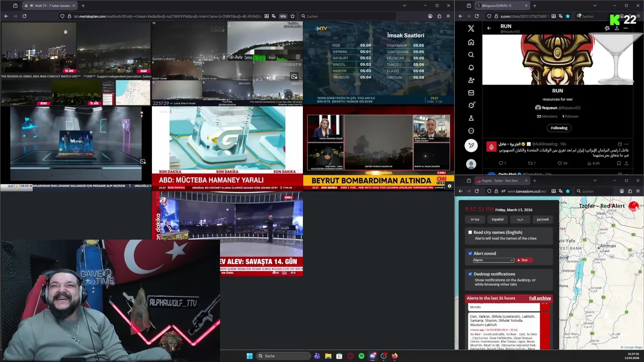Image resolution: width=644 pixels, height=362 pixels.
Task: Select the @fequeun53/RUN X tab
Action: click(x=501, y=6)
